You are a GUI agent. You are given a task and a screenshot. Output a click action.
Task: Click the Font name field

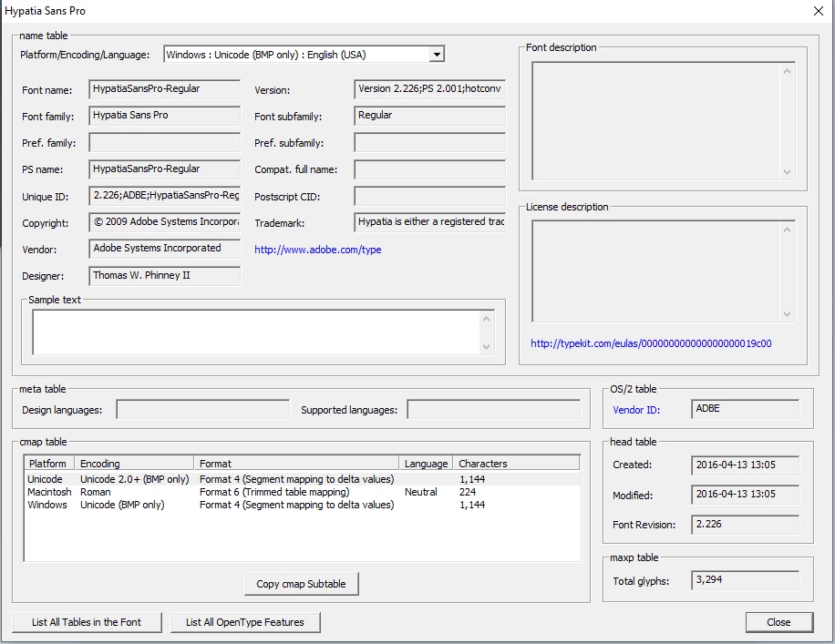(x=165, y=89)
